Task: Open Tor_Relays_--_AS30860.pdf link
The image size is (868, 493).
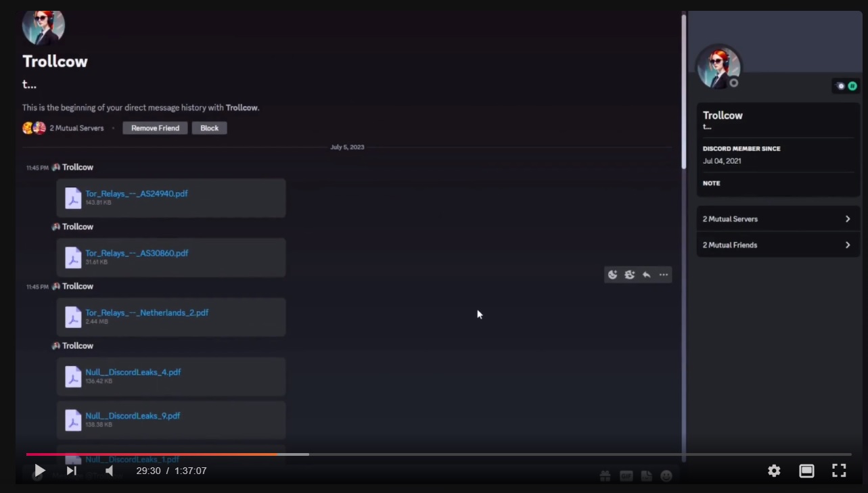Action: (x=137, y=253)
